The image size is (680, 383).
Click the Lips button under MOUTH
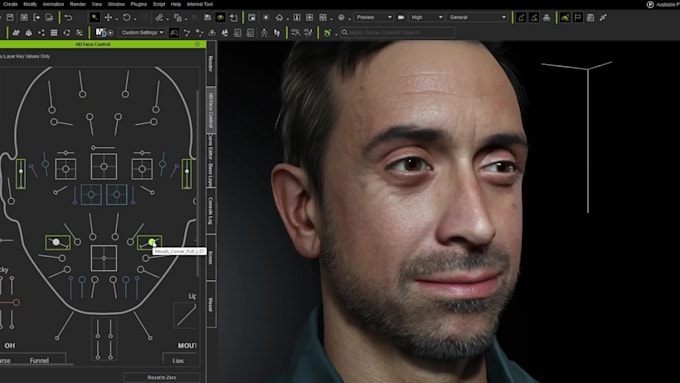(x=178, y=360)
